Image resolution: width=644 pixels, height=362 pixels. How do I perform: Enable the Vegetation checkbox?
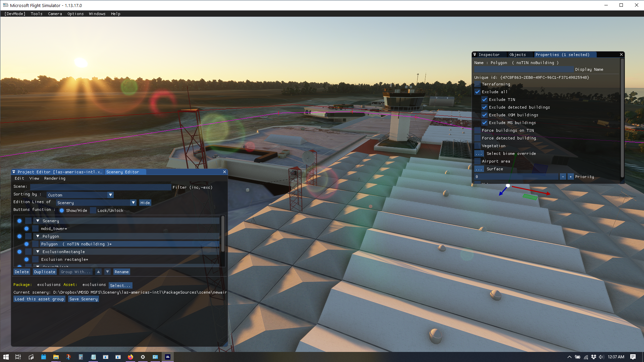pyautogui.click(x=477, y=146)
